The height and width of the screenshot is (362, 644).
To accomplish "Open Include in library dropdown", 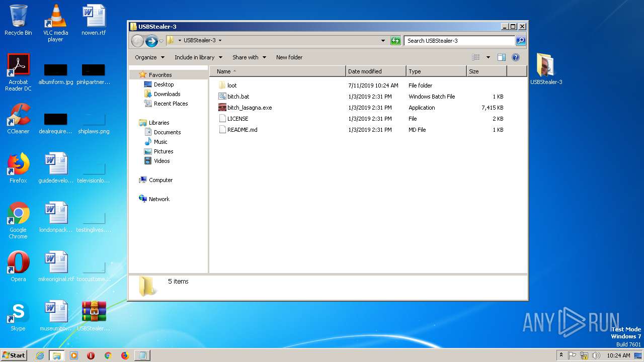I will pyautogui.click(x=198, y=57).
